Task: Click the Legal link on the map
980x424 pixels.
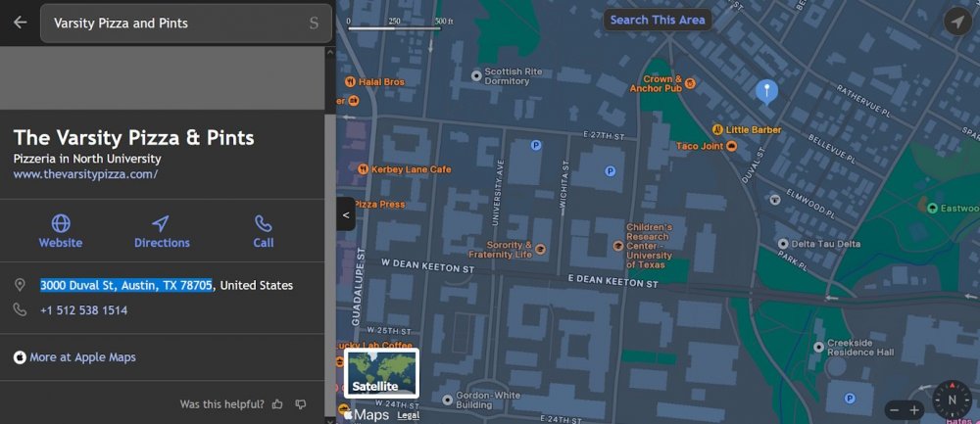Action: (x=409, y=415)
